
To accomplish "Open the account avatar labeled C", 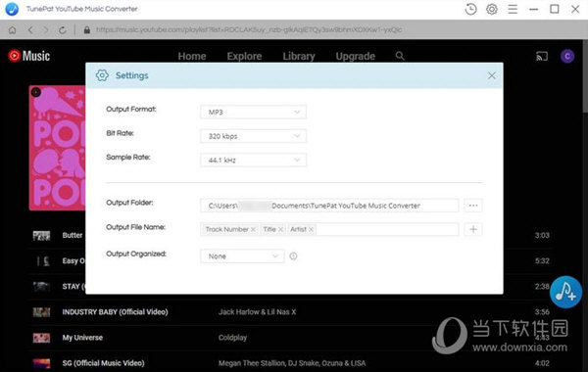I will (x=567, y=56).
